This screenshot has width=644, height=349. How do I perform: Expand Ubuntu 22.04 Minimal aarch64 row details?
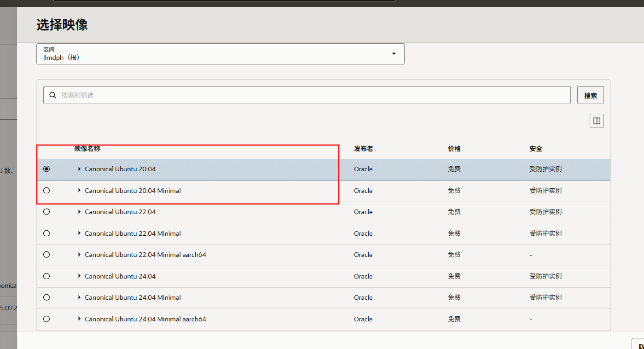(79, 255)
